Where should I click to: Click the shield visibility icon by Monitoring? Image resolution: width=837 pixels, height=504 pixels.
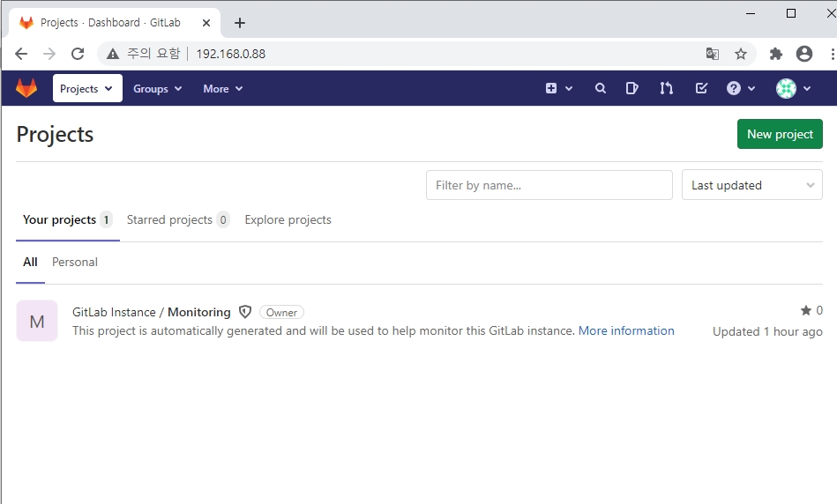(x=245, y=312)
